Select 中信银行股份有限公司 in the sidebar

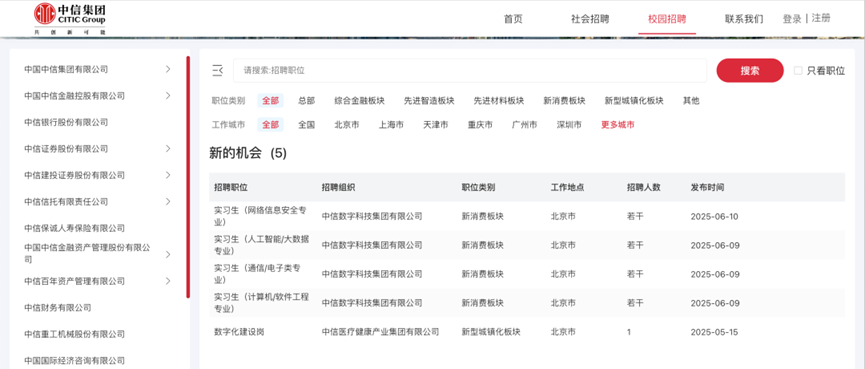point(66,122)
